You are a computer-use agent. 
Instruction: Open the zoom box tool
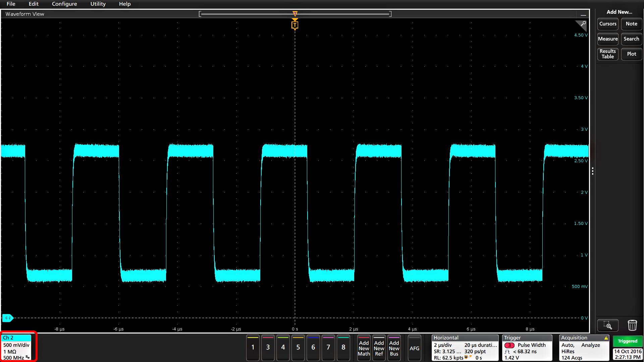coord(608,325)
